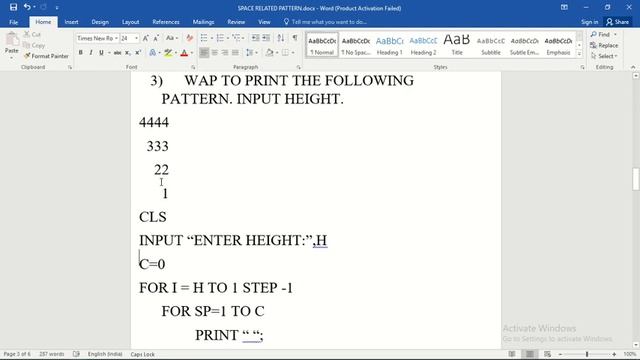This screenshot has width=640, height=360.
Task: Collapse the ribbon
Action: pos(633,67)
